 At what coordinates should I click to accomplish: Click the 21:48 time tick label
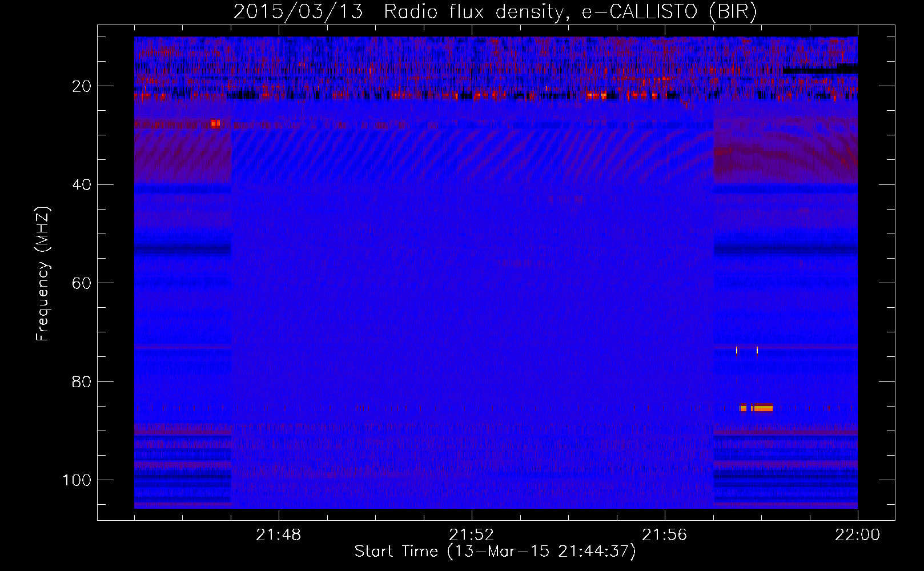pos(279,535)
